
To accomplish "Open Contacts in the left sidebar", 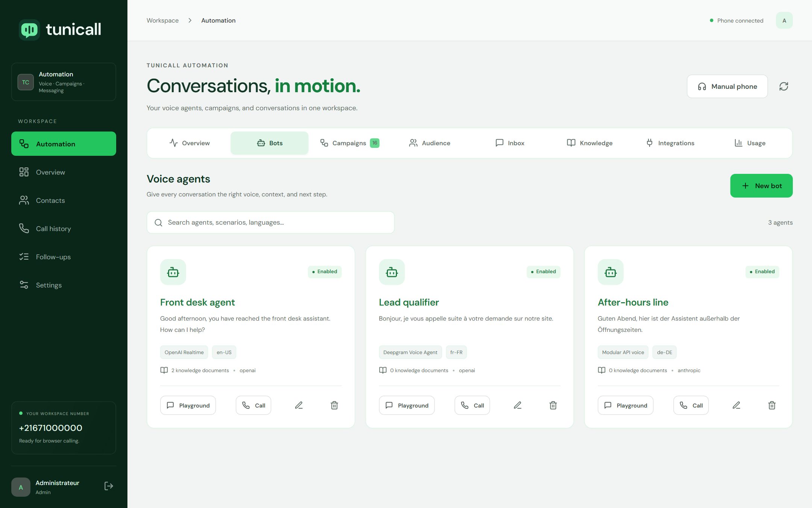I will tap(64, 200).
